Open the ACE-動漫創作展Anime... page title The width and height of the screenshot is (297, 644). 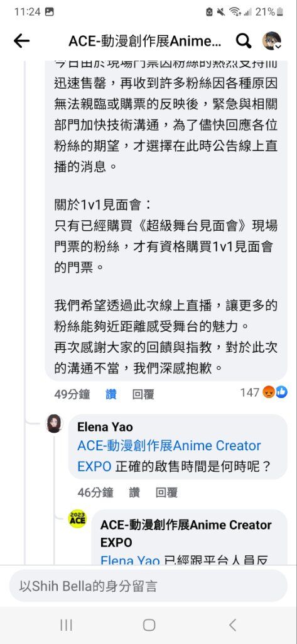tap(145, 41)
